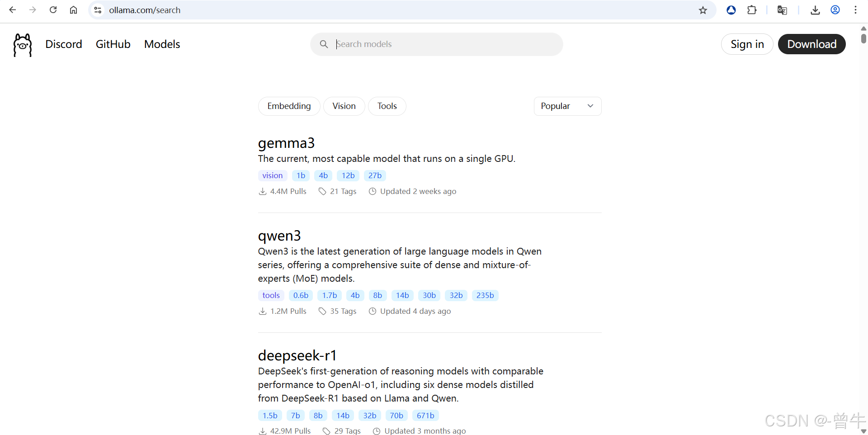Open the extensions puzzle icon

[752, 10]
